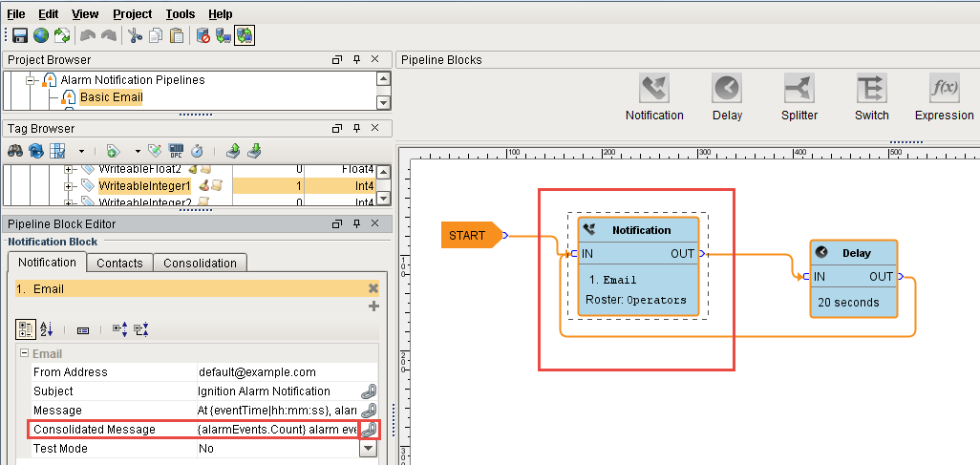
Task: Toggle the comm read/write mode toolbar button
Action: tap(245, 36)
